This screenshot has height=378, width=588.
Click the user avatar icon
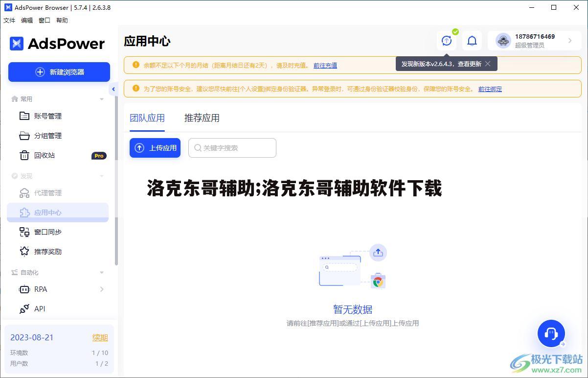point(503,41)
